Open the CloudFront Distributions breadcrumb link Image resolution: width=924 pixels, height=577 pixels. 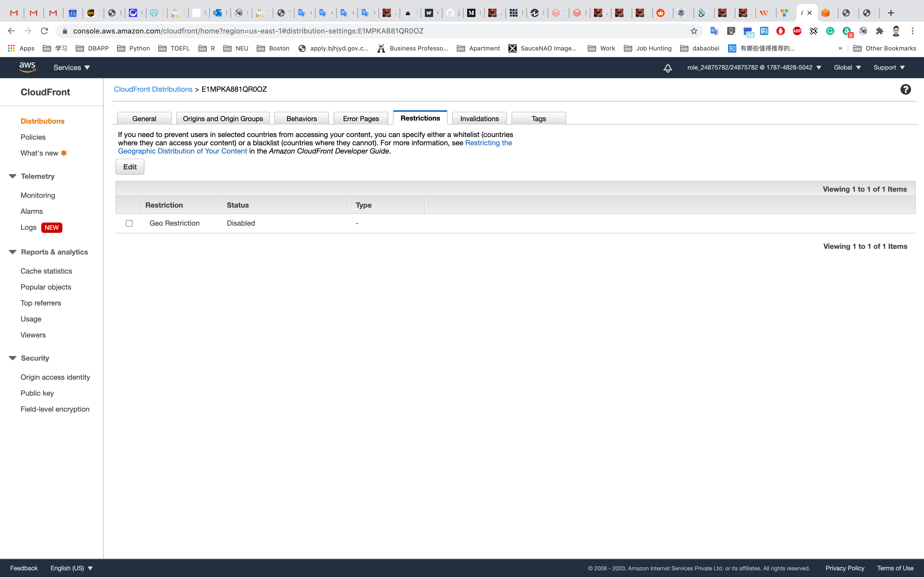(x=153, y=89)
